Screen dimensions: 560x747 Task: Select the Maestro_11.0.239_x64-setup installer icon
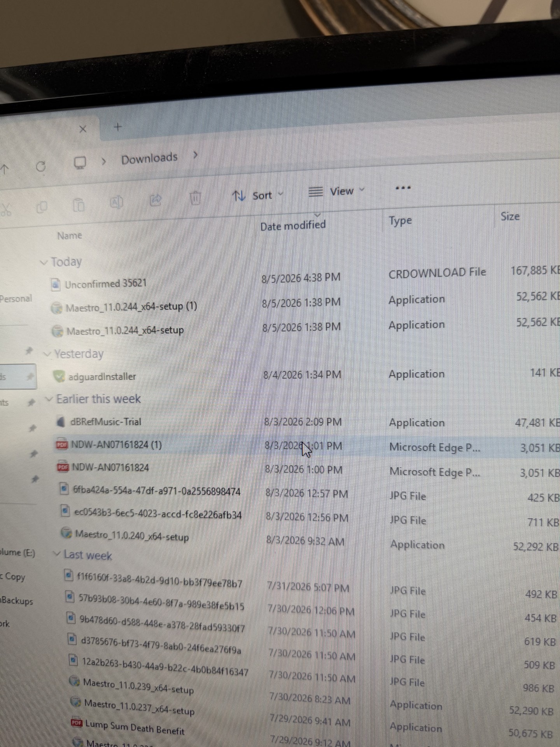click(74, 681)
